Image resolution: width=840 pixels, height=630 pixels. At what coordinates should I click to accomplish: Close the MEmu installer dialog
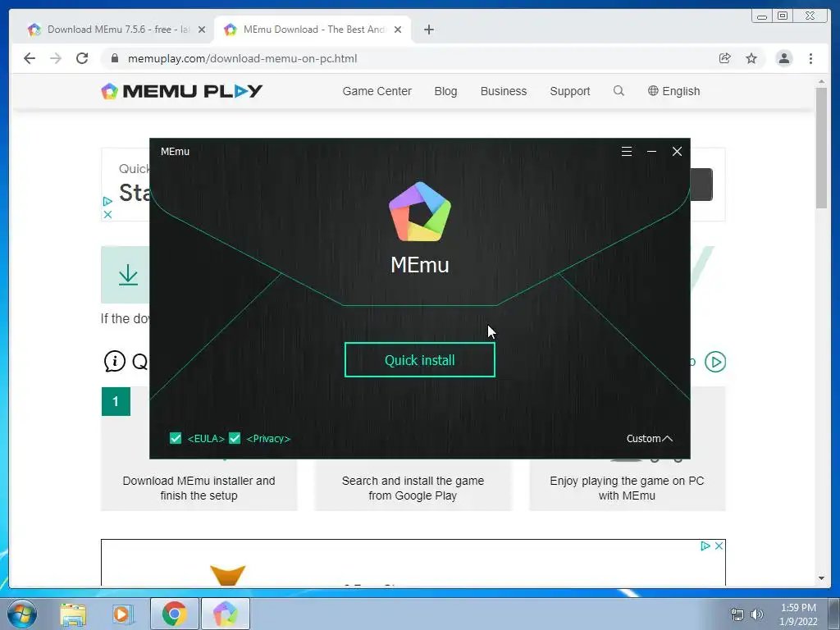[677, 152]
